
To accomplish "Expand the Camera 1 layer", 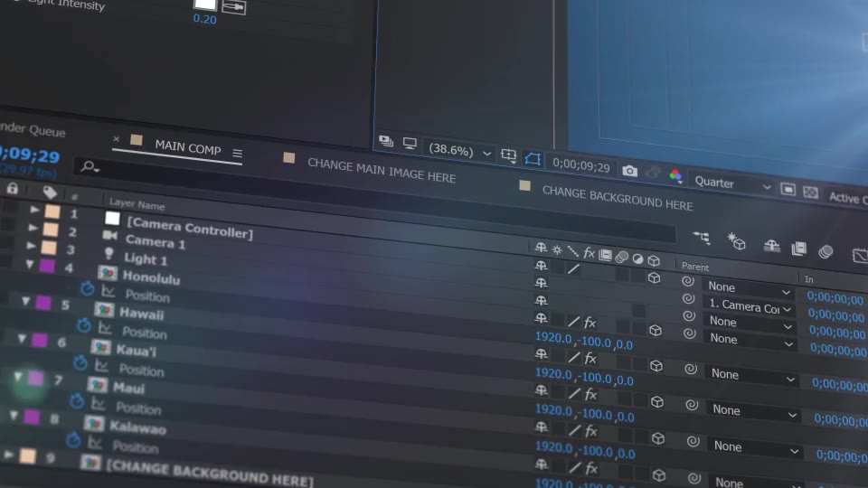I will pos(33,228).
